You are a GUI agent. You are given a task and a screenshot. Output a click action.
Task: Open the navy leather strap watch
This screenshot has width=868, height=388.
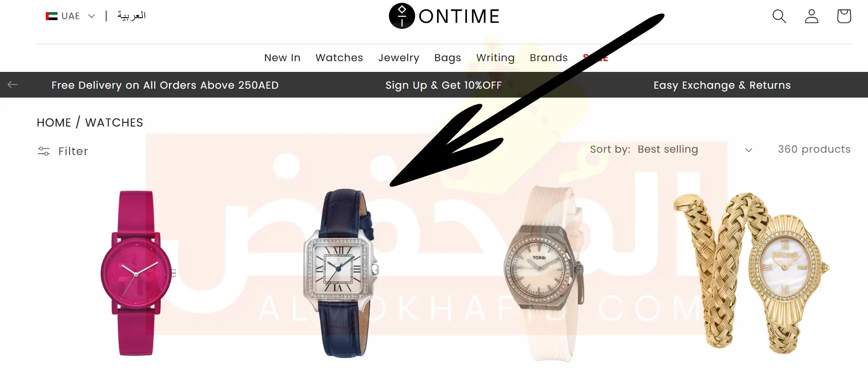[341, 274]
